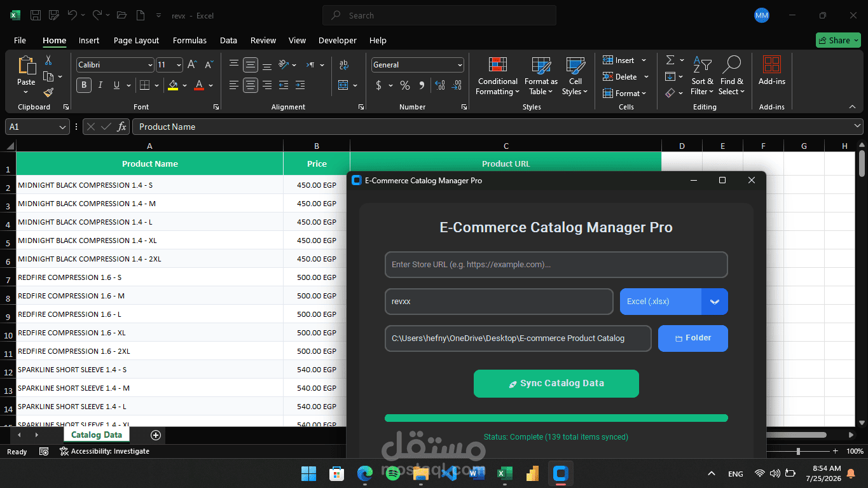
Task: Select the Catalog Data sheet tab
Action: tap(97, 435)
